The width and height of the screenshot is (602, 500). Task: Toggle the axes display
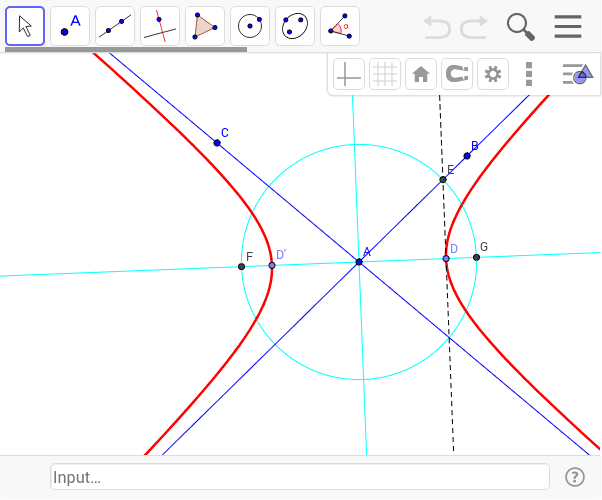(x=349, y=74)
